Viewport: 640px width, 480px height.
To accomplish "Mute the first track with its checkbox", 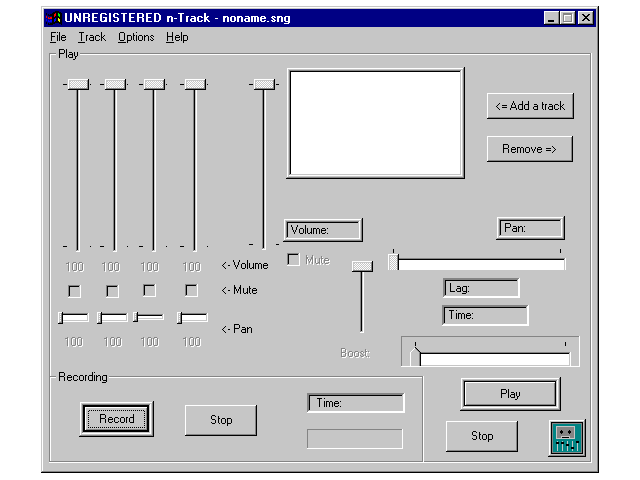I will pos(74,291).
